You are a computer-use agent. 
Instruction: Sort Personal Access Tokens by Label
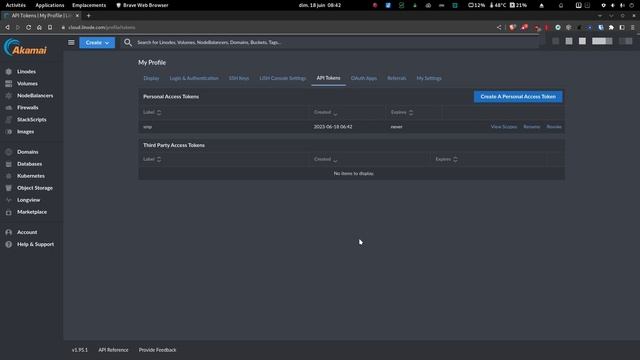coord(152,112)
